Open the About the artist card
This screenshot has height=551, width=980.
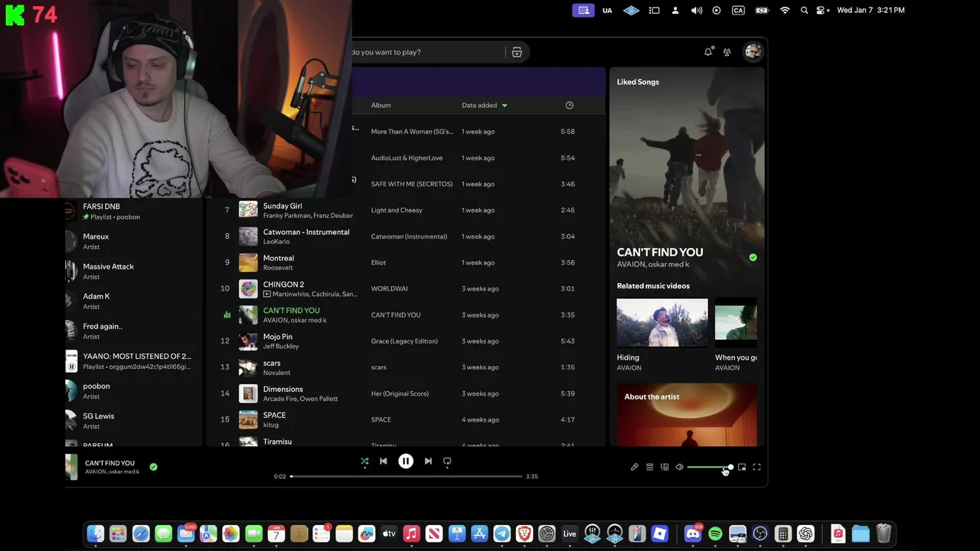pyautogui.click(x=687, y=414)
